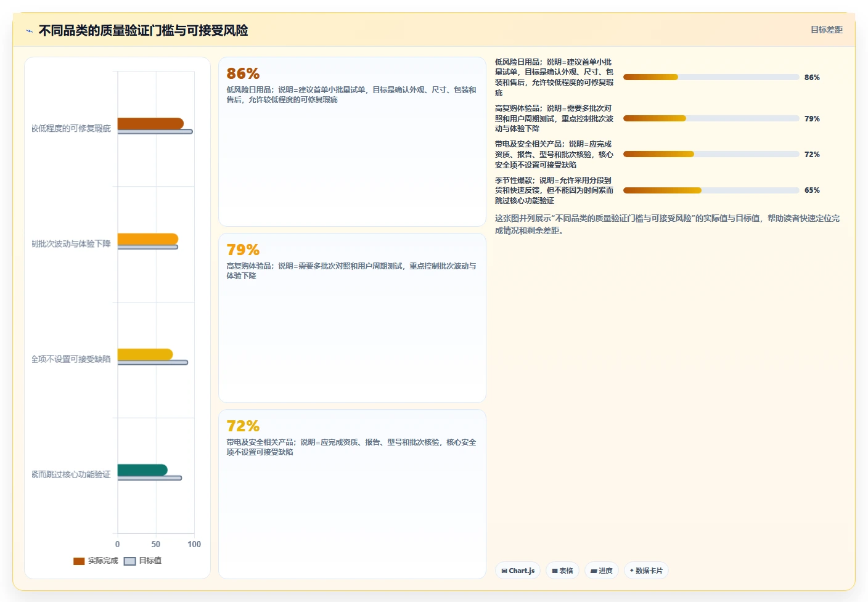Click the 86% progress bar

click(711, 77)
